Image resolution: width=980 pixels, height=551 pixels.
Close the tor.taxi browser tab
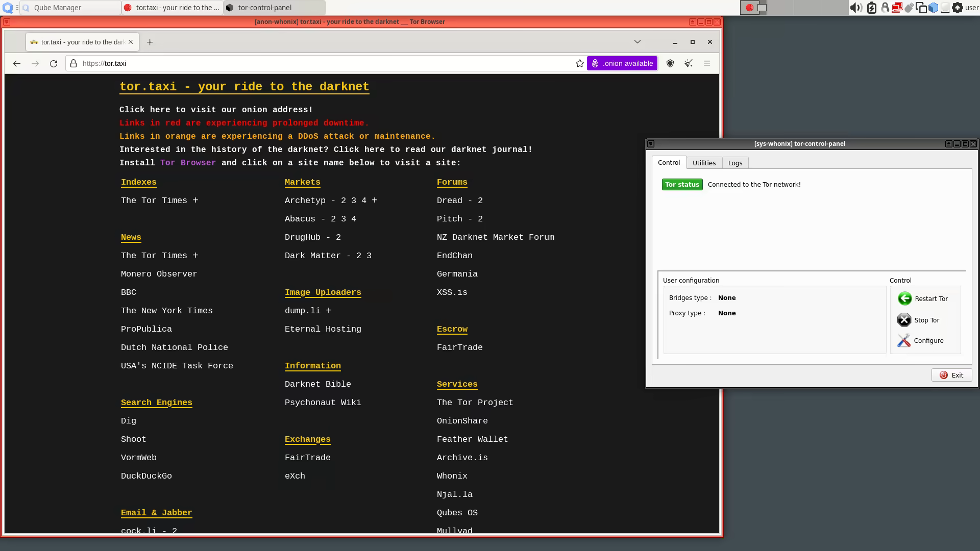coord(131,42)
